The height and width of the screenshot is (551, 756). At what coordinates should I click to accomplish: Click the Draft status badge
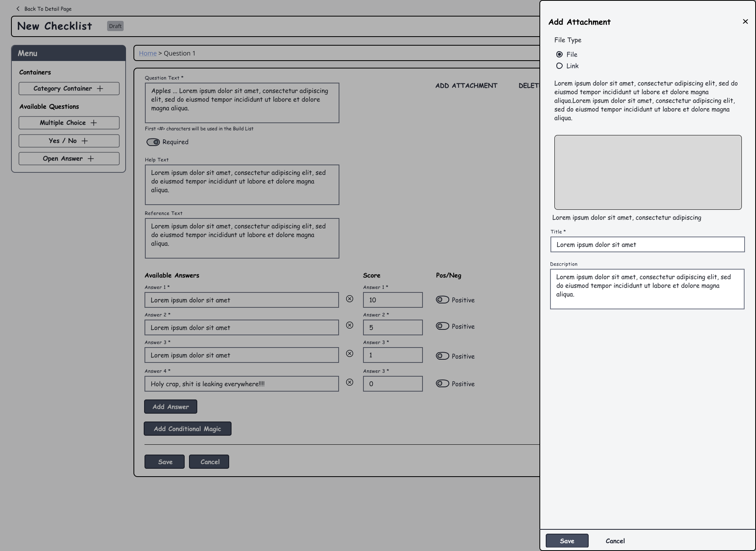[115, 26]
